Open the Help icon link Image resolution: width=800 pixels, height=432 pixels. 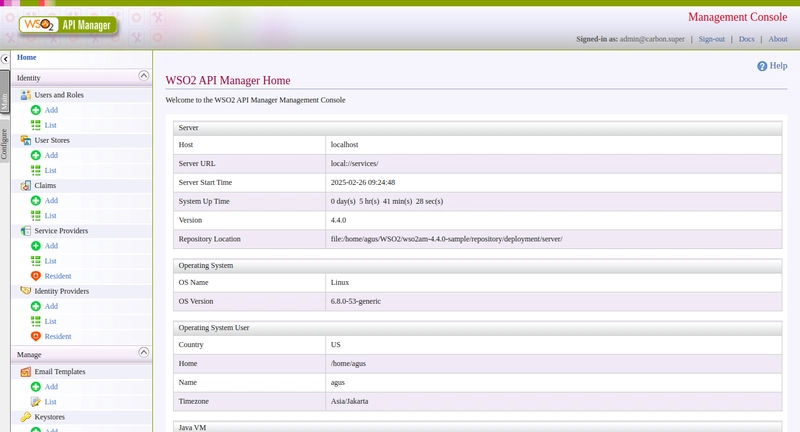point(762,66)
